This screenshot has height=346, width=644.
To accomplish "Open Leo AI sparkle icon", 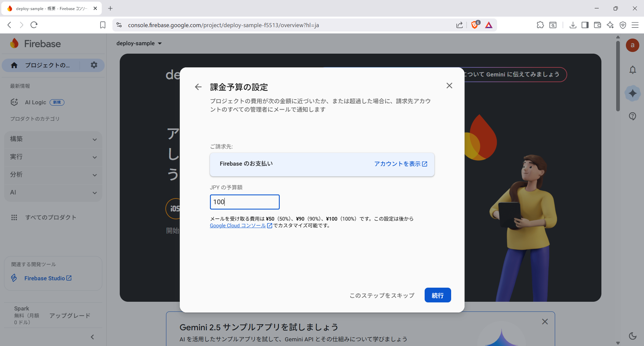I will (610, 25).
